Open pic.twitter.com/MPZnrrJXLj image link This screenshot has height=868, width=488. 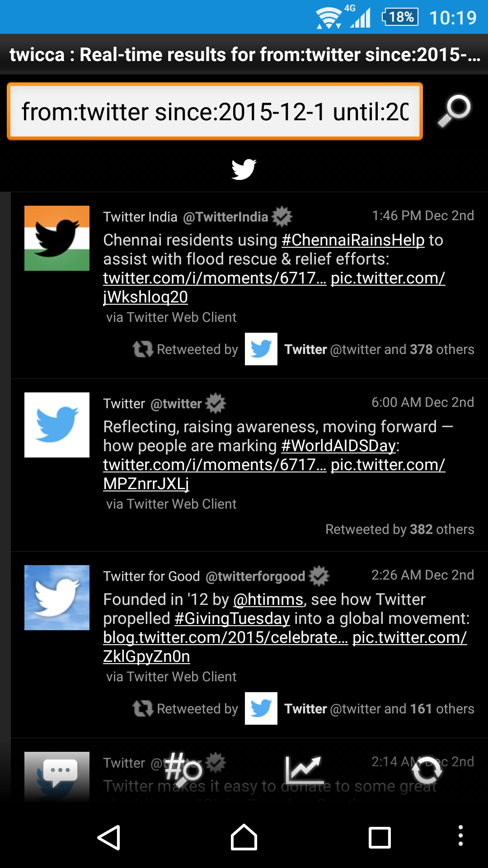[x=274, y=474]
